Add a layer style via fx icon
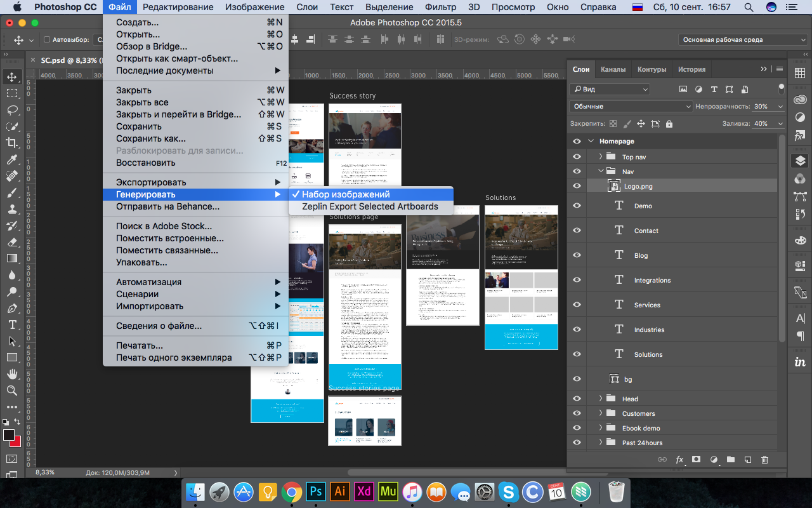 (679, 459)
